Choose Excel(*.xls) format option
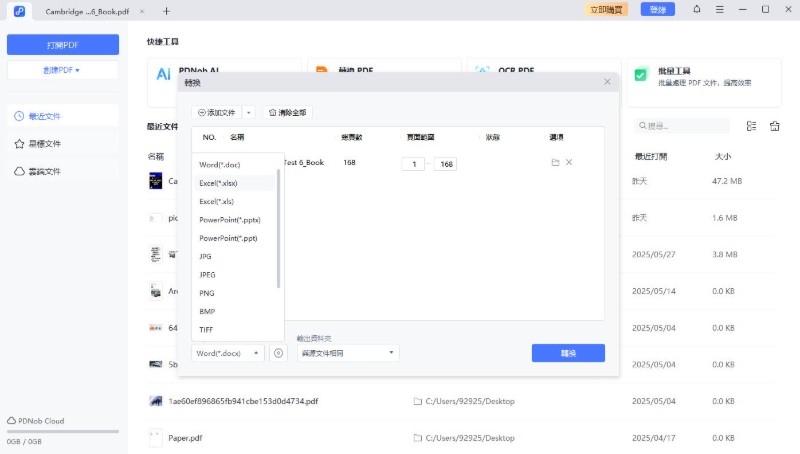Image resolution: width=800 pixels, height=454 pixels. 235,201
